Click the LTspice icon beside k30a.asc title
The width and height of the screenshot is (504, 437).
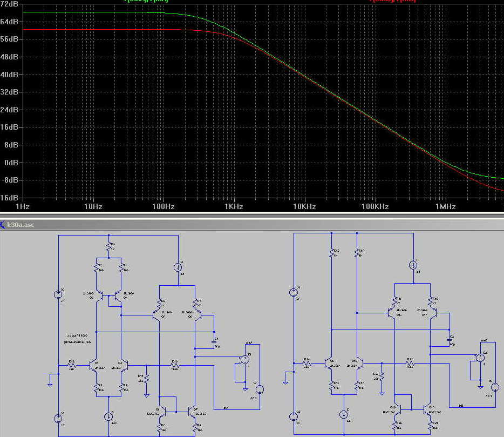click(x=3, y=224)
